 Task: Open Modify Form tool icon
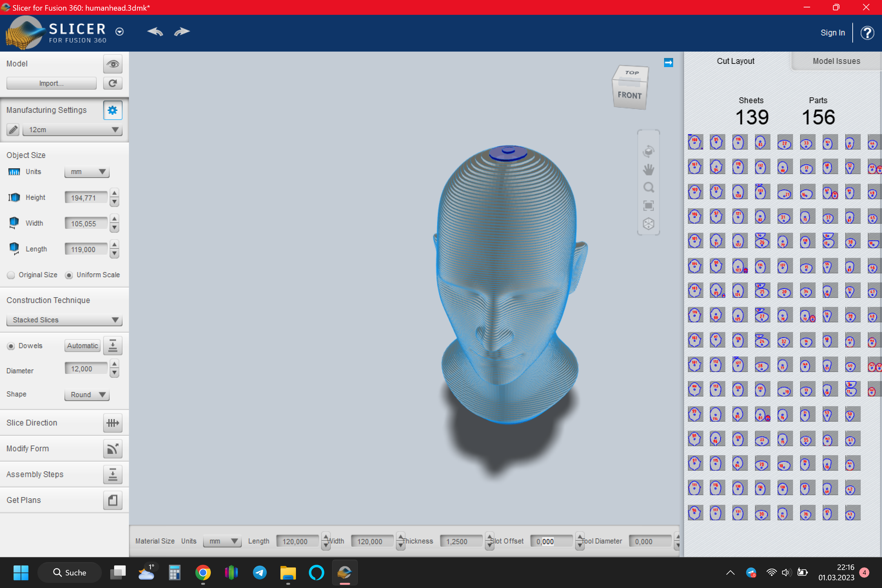click(x=113, y=449)
